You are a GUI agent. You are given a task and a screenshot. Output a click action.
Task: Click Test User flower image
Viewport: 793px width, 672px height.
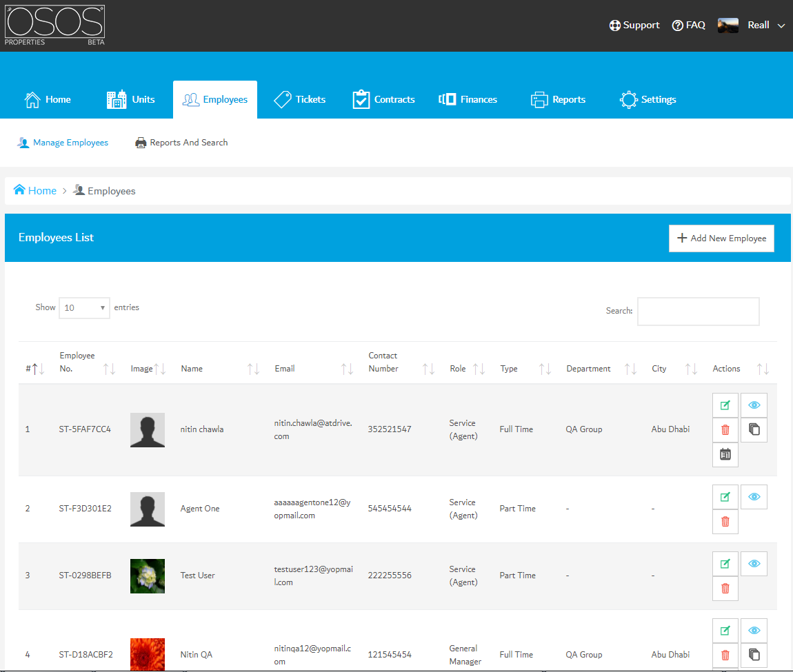click(x=147, y=576)
